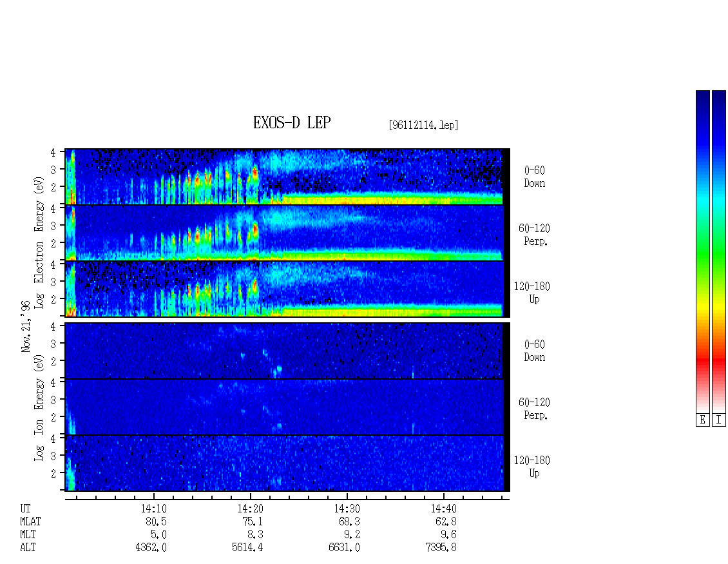Click the 14:40 UT time label
The height and width of the screenshot is (564, 728).
tap(443, 509)
